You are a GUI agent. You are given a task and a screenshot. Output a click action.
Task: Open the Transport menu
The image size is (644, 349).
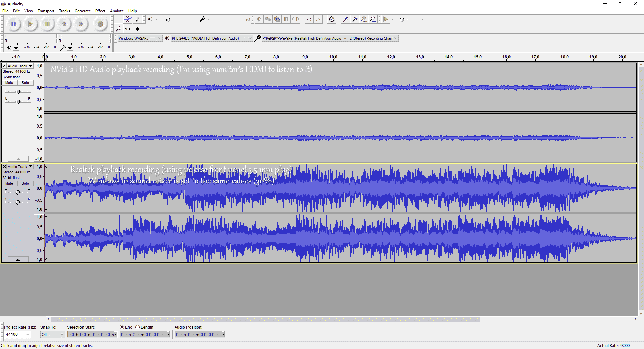tap(46, 11)
